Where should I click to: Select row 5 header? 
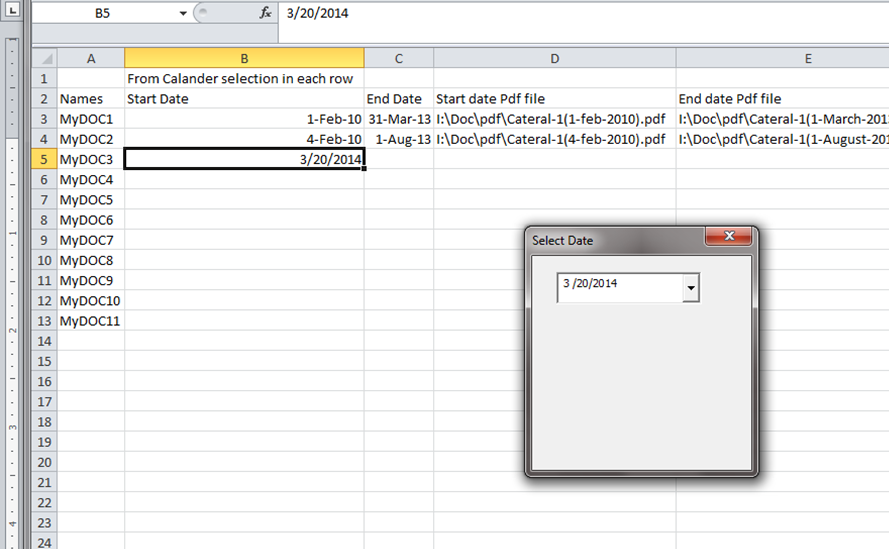coord(44,159)
